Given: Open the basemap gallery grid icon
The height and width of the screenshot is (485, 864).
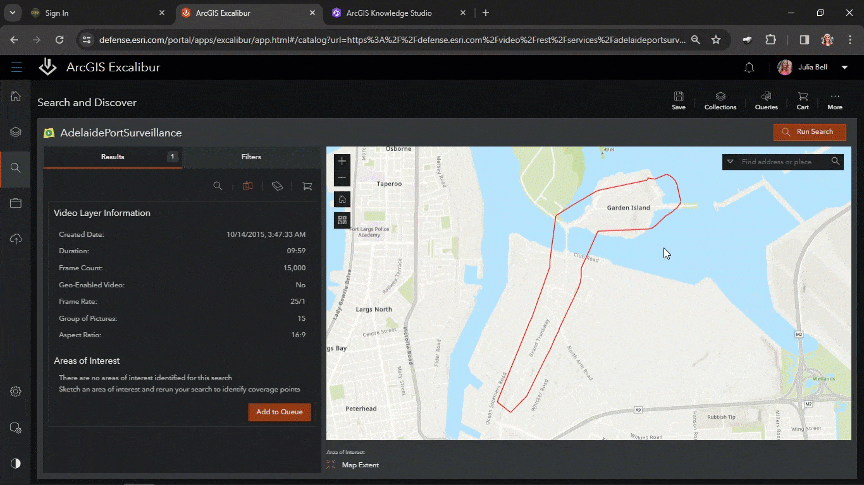Looking at the screenshot, I should (x=342, y=220).
